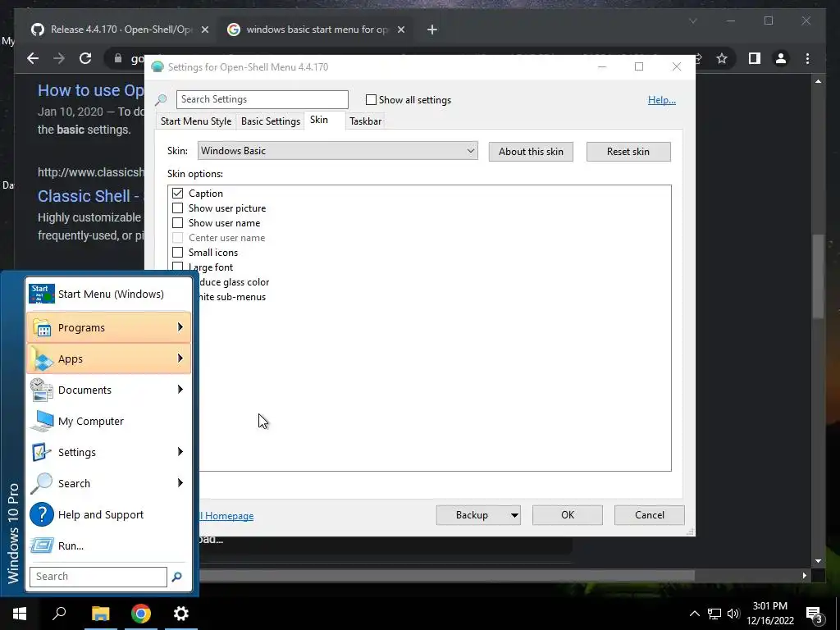Screen dimensions: 840x630
Task: Click the About this skin button
Action: (x=531, y=152)
